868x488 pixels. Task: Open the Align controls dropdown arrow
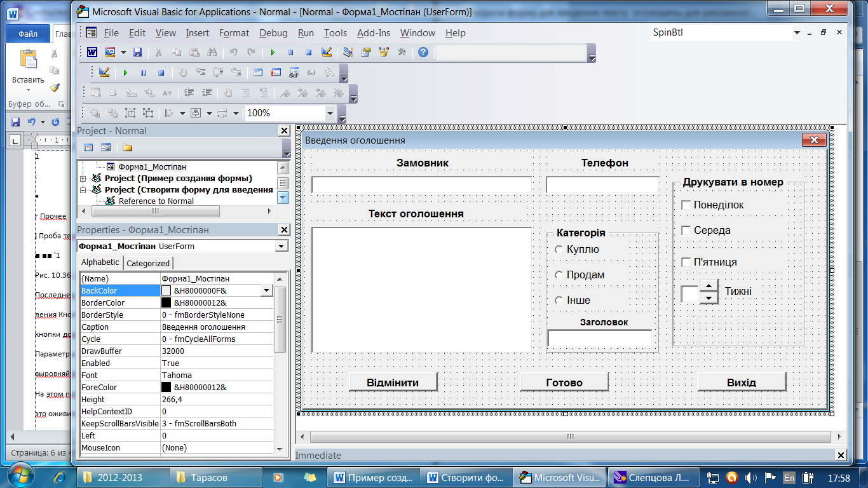click(182, 113)
